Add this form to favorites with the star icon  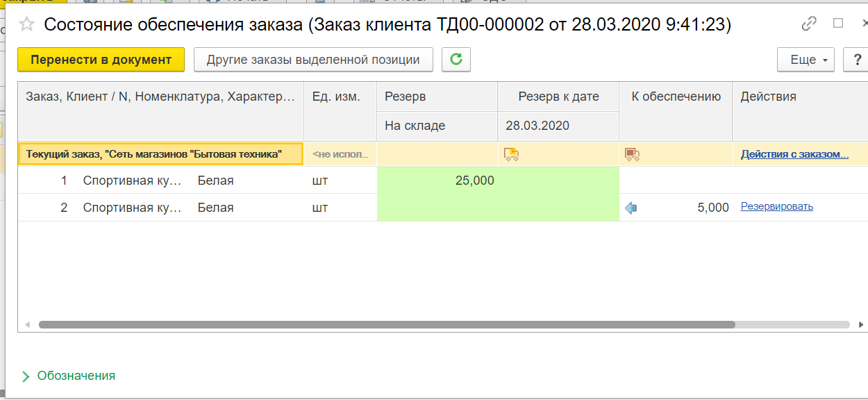tap(26, 25)
